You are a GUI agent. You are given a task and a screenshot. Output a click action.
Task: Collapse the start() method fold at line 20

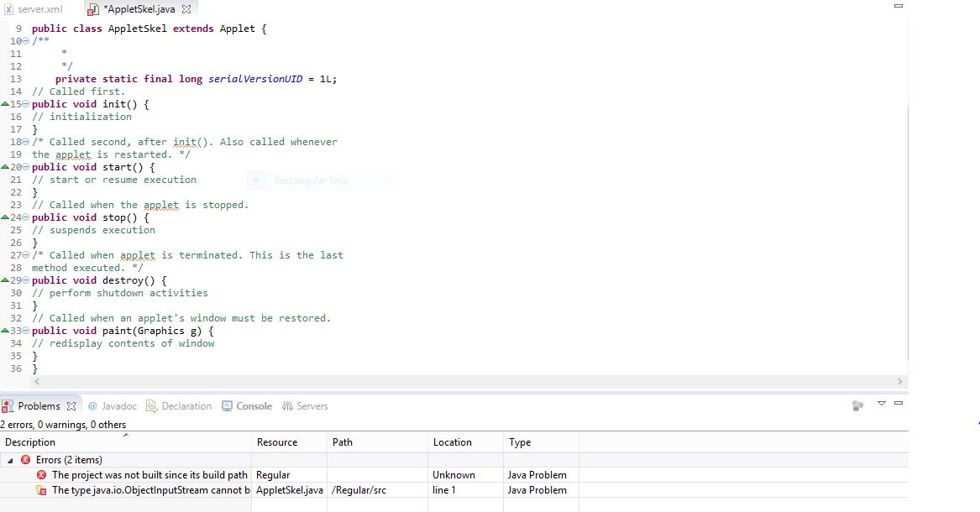26,167
